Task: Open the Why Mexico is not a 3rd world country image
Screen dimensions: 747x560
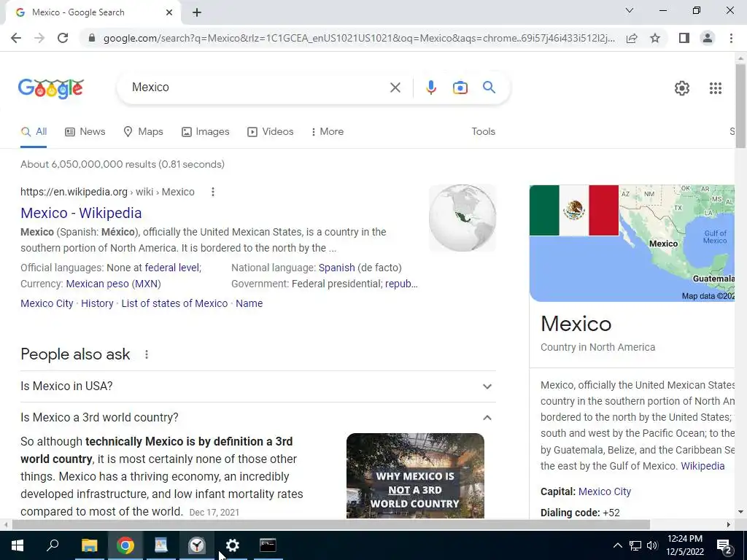Action: click(415, 475)
